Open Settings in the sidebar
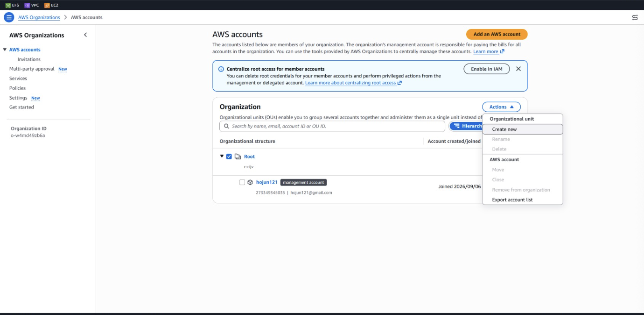Screen dimensions: 644x315 pos(18,98)
